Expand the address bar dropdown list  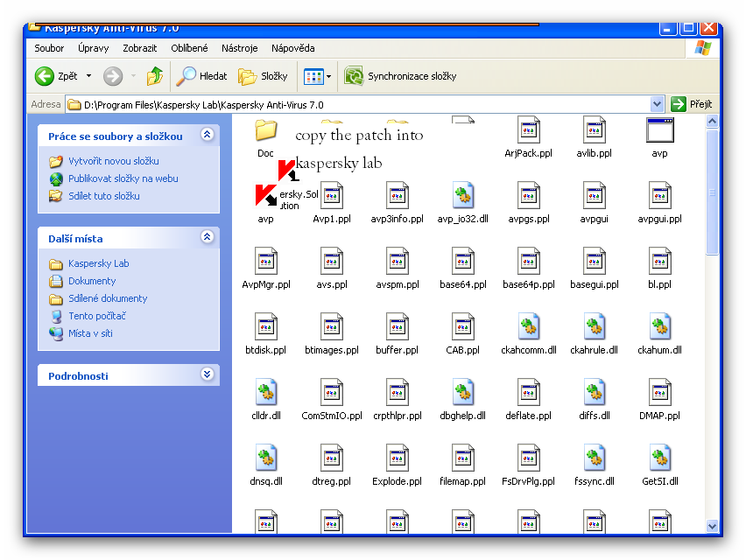657,104
